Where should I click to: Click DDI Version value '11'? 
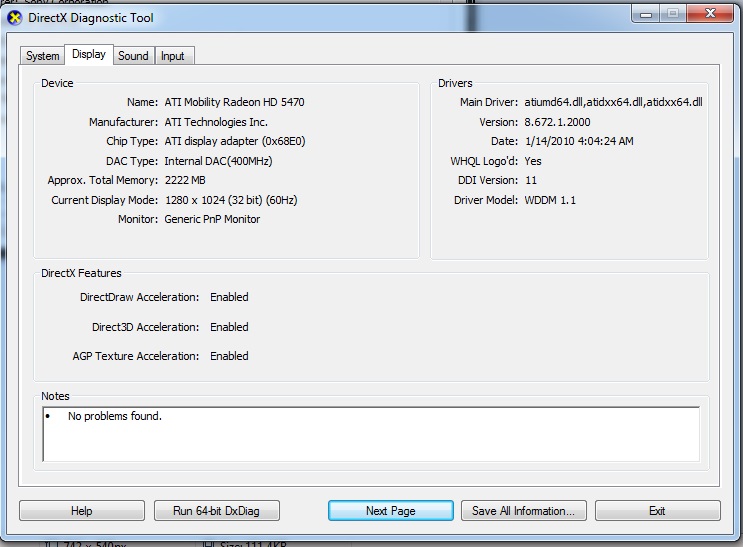tap(531, 180)
